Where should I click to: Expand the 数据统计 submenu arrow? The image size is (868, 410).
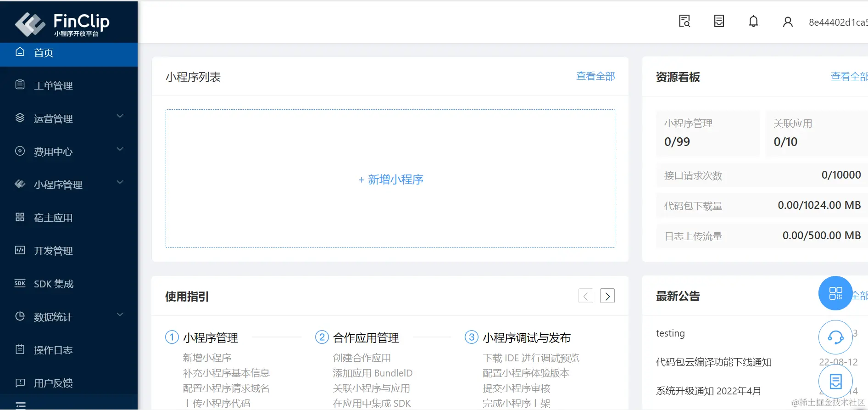coord(120,315)
